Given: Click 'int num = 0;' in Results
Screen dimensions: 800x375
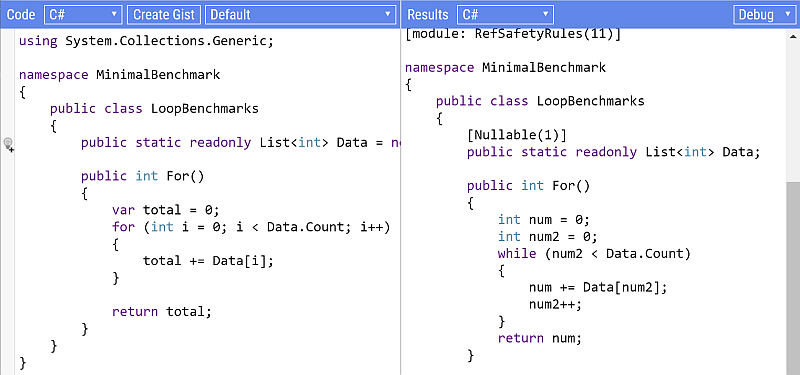Looking at the screenshot, I should [x=544, y=220].
